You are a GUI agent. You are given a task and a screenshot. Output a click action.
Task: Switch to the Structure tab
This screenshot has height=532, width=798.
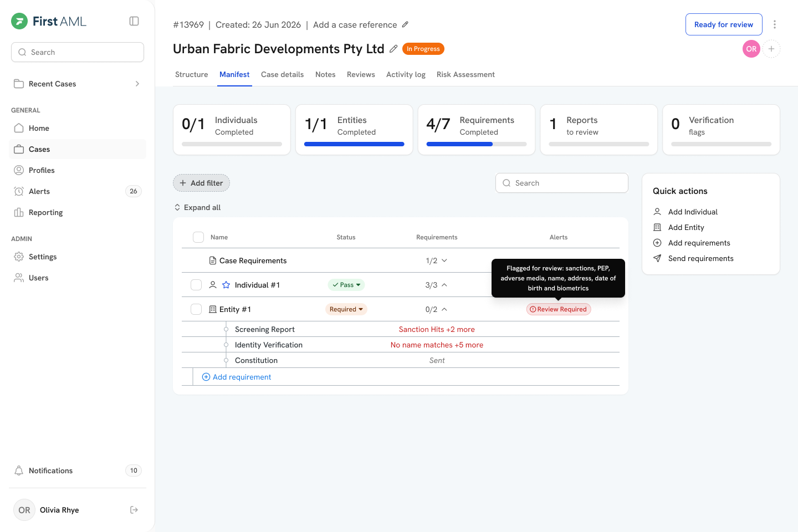[x=192, y=74]
